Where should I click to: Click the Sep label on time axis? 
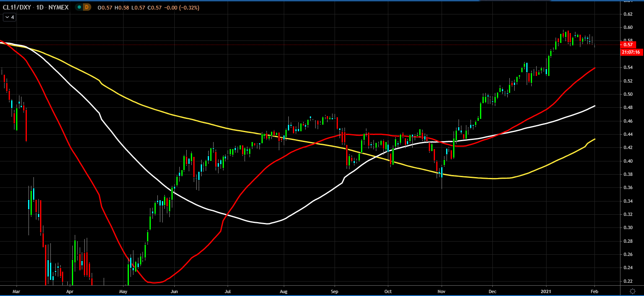pos(335,291)
